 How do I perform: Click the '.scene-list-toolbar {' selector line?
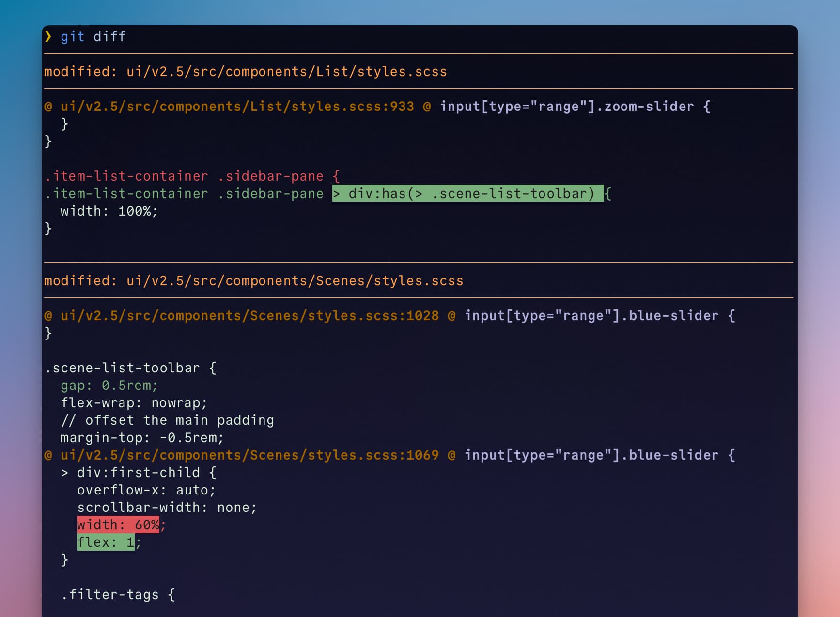pos(130,368)
